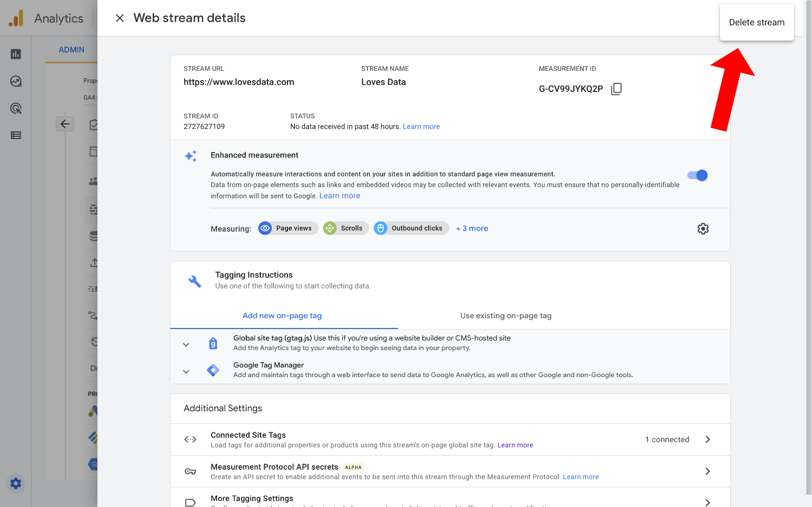Viewport: 812px width, 507px height.
Task: Click the Delete stream menu entry
Action: pos(756,22)
